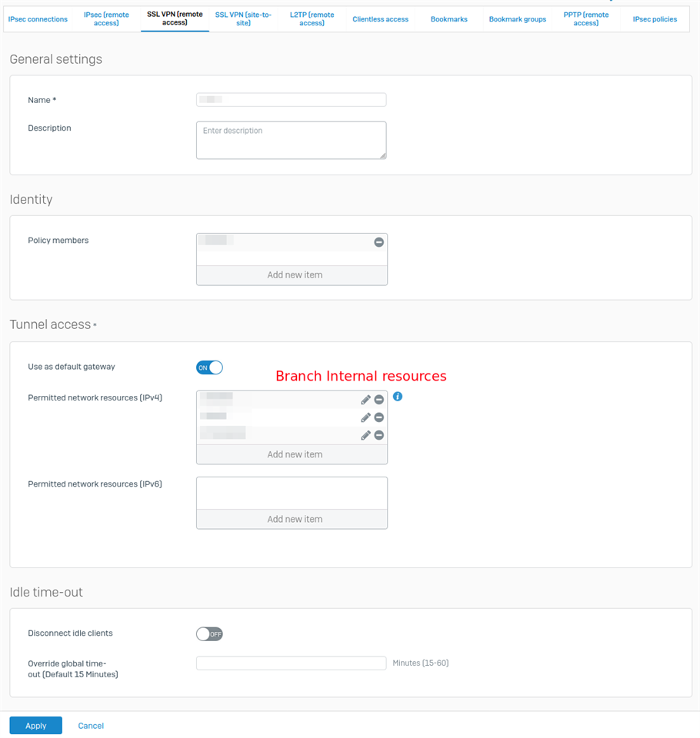Viewport: 700px width, 738px height.
Task: Click into the Description text area
Action: [x=291, y=140]
